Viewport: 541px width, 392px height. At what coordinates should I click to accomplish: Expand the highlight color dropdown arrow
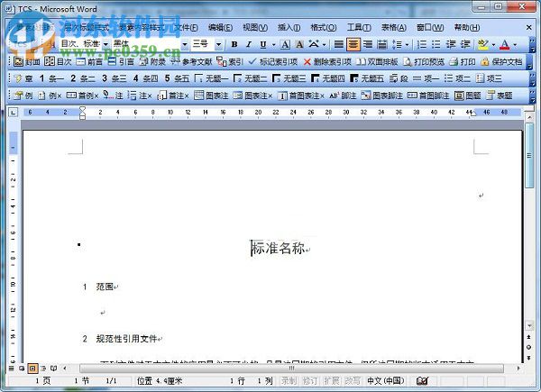click(x=493, y=45)
